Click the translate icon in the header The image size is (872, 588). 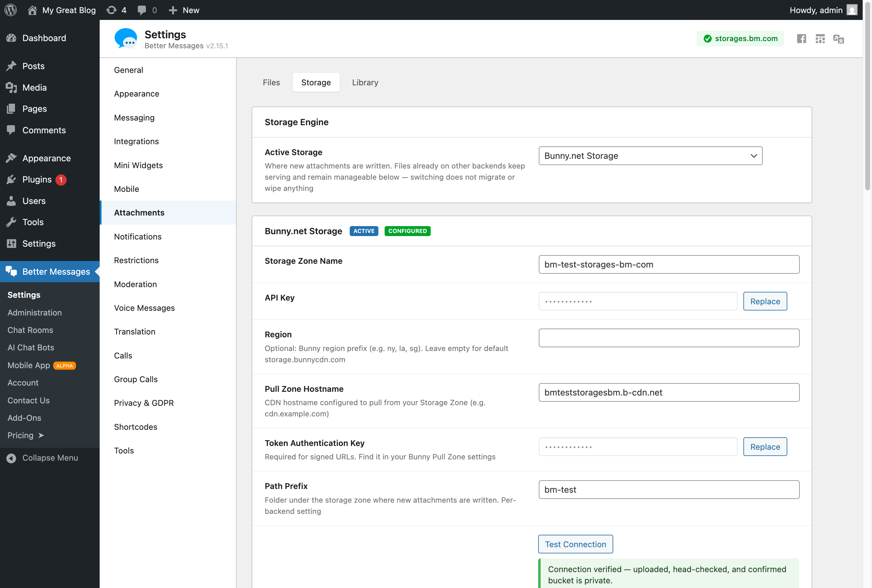[x=839, y=39]
